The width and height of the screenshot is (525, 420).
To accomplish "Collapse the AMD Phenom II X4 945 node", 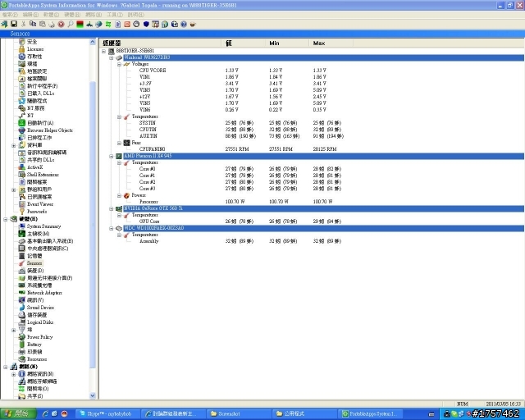I will (x=112, y=156).
